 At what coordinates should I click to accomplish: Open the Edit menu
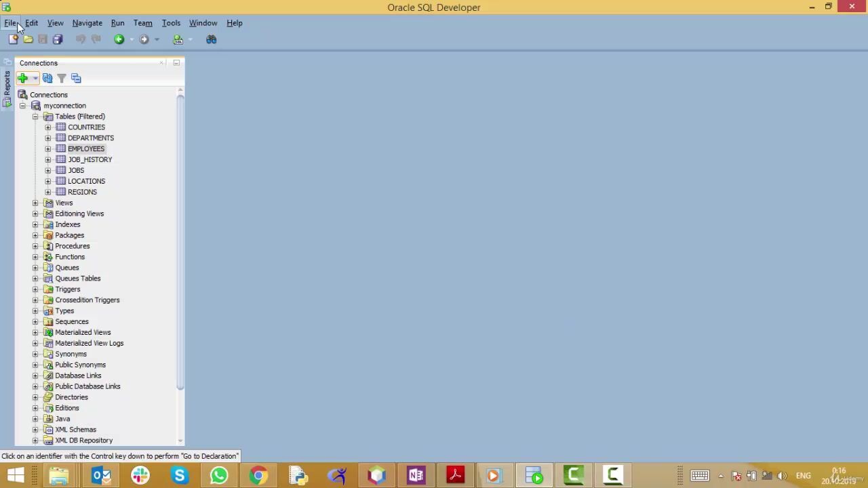tap(31, 23)
